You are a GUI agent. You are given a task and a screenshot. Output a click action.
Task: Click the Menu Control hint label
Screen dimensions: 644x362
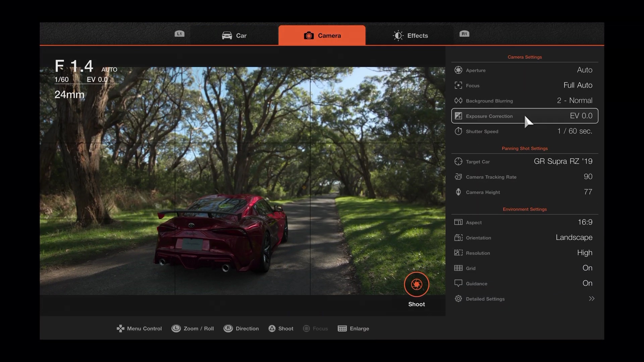144,328
